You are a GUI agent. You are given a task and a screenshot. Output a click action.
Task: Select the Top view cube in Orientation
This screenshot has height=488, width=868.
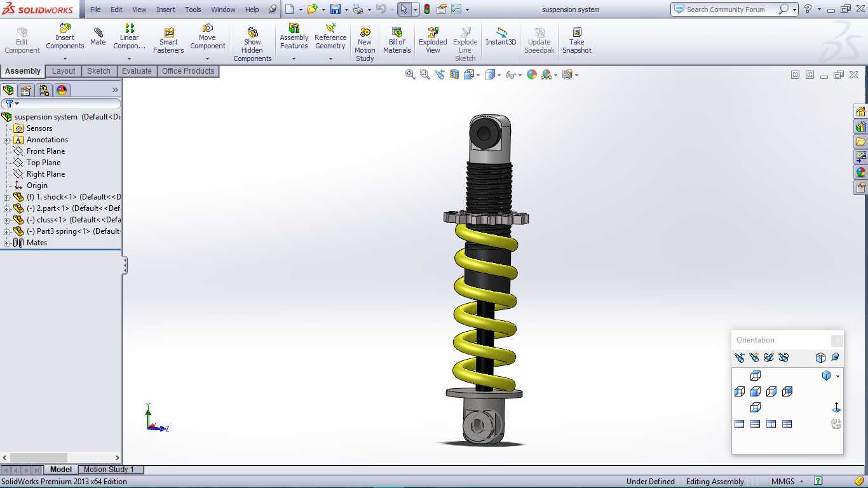(x=756, y=376)
